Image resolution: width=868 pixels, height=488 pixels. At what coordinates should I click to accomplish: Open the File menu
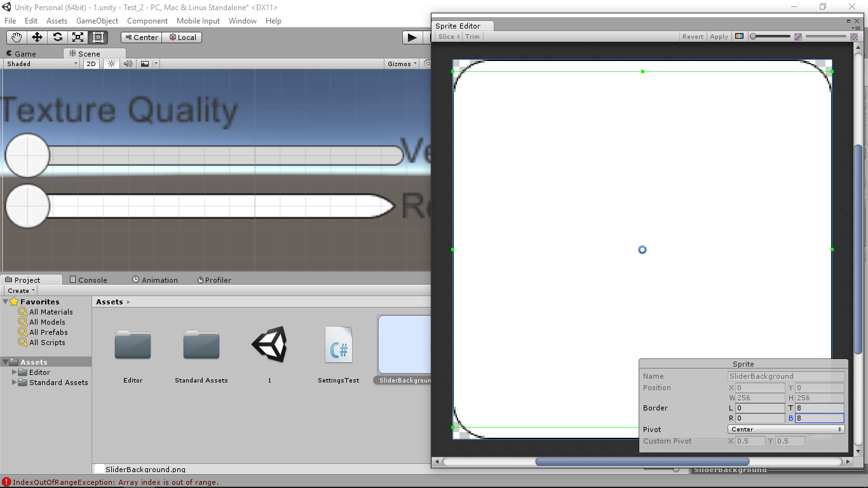click(10, 21)
